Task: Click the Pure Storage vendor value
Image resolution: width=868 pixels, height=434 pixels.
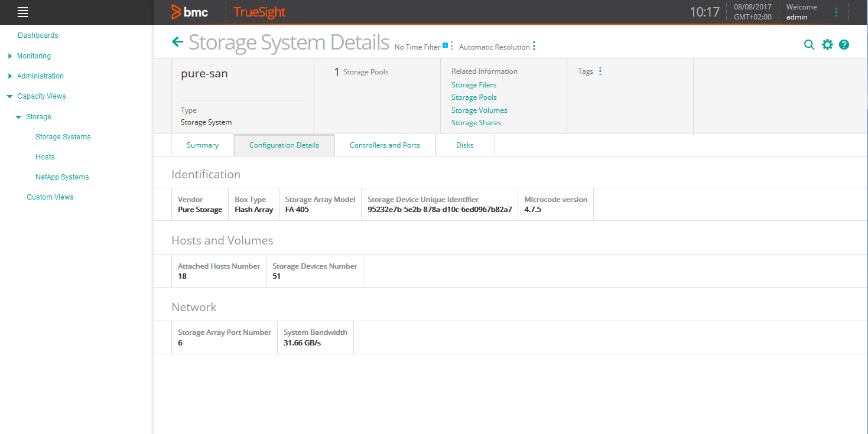Action: [x=200, y=210]
